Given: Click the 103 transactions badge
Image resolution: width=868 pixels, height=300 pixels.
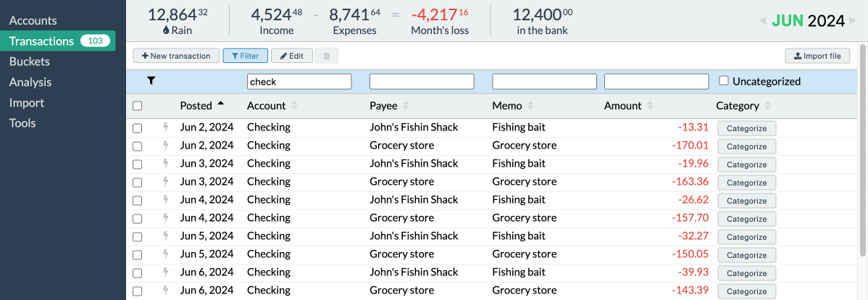Looking at the screenshot, I should point(95,41).
